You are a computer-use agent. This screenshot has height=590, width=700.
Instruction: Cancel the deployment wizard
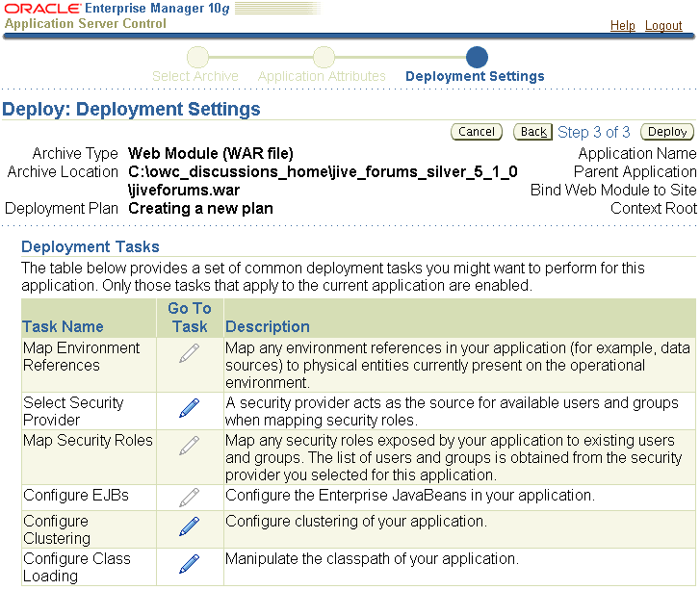[477, 132]
